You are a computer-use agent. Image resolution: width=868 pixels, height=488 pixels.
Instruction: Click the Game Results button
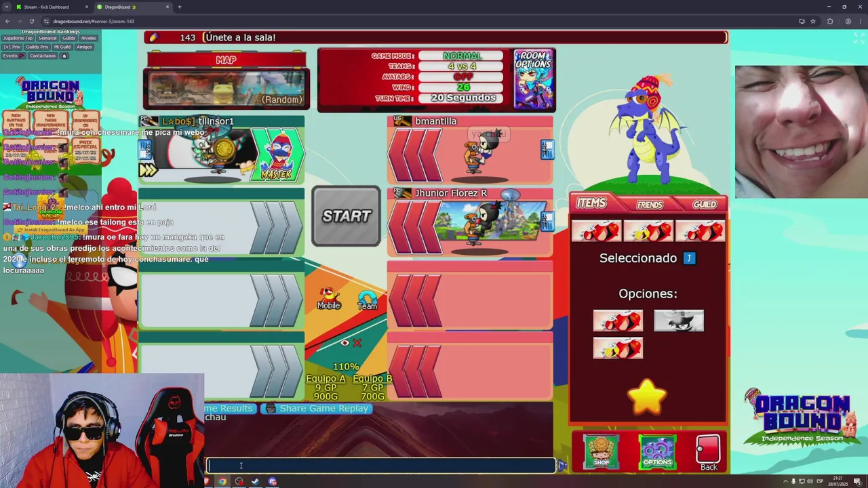[x=231, y=409]
